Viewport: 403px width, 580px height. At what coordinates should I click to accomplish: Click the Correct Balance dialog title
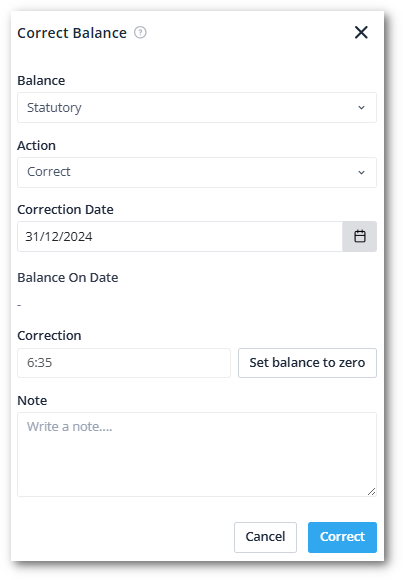72,33
